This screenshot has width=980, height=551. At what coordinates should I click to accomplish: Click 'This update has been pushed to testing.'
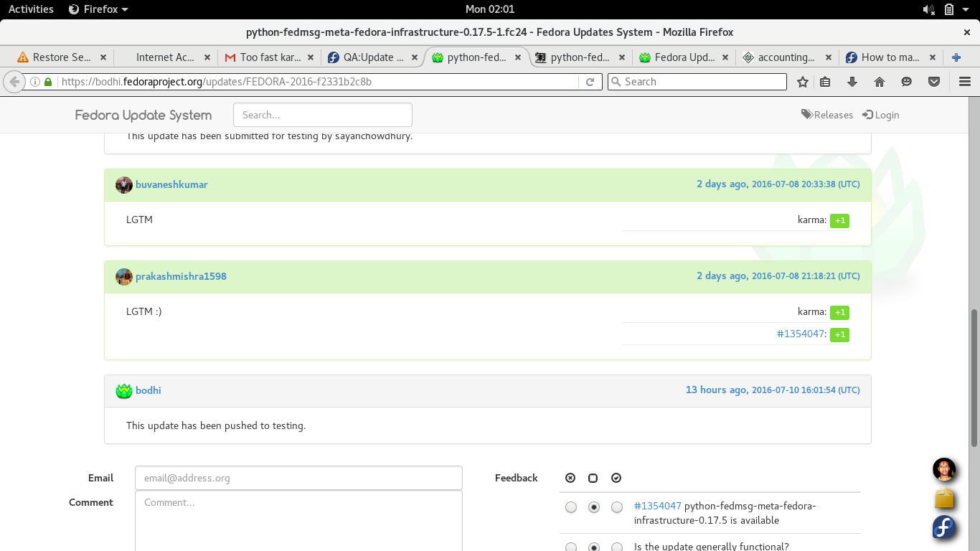(x=216, y=425)
